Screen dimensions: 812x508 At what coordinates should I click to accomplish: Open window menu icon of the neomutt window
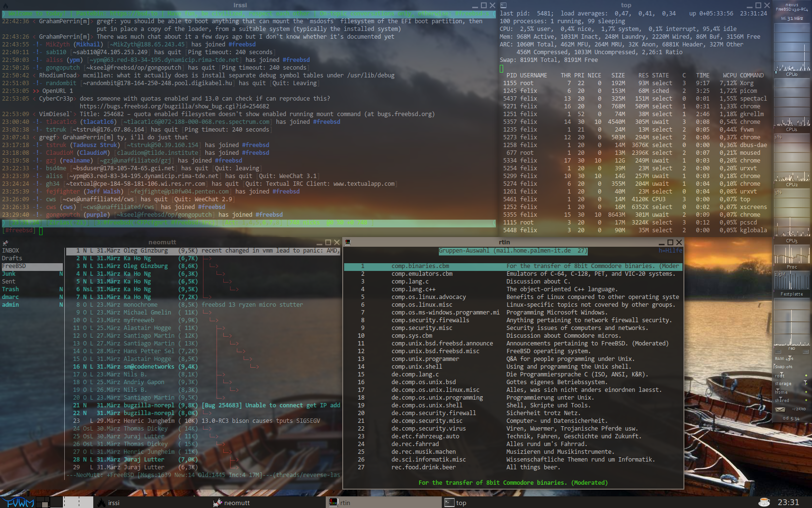(5, 242)
